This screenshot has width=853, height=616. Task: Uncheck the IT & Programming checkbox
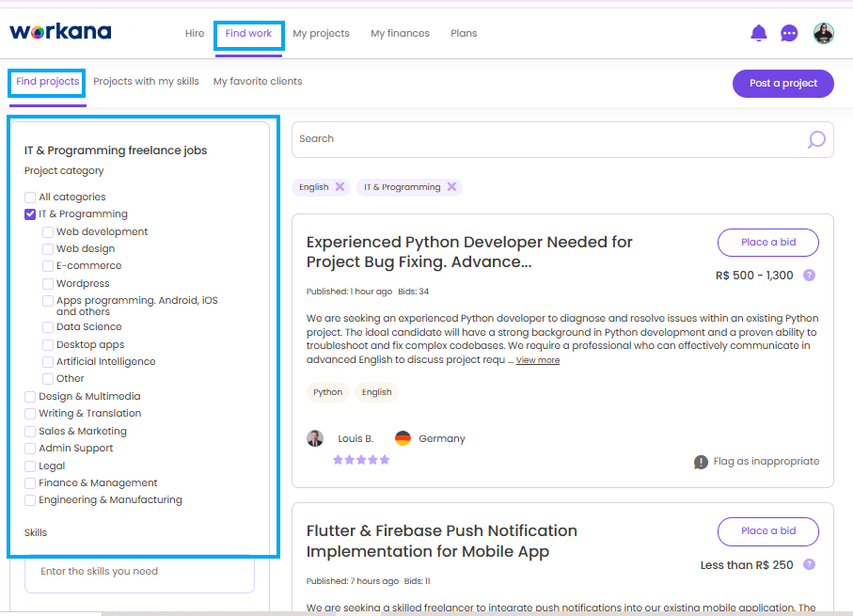tap(30, 214)
